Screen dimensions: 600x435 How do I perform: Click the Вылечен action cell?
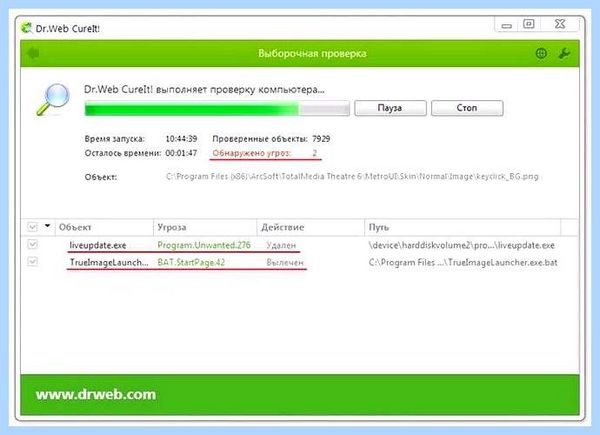[x=285, y=262]
